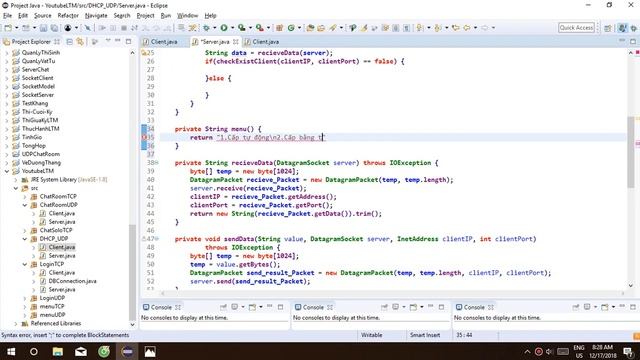
Task: Click the Windows Start button
Action: click(11, 351)
